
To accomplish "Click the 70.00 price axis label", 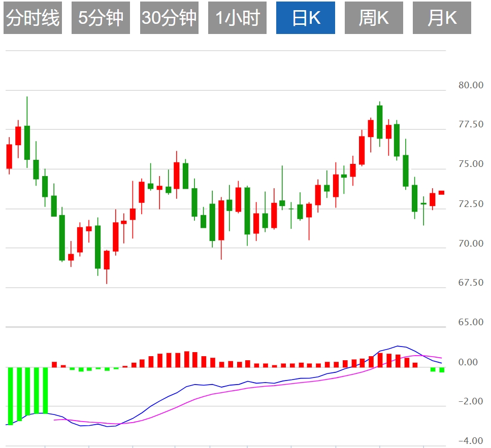I will pyautogui.click(x=471, y=244).
